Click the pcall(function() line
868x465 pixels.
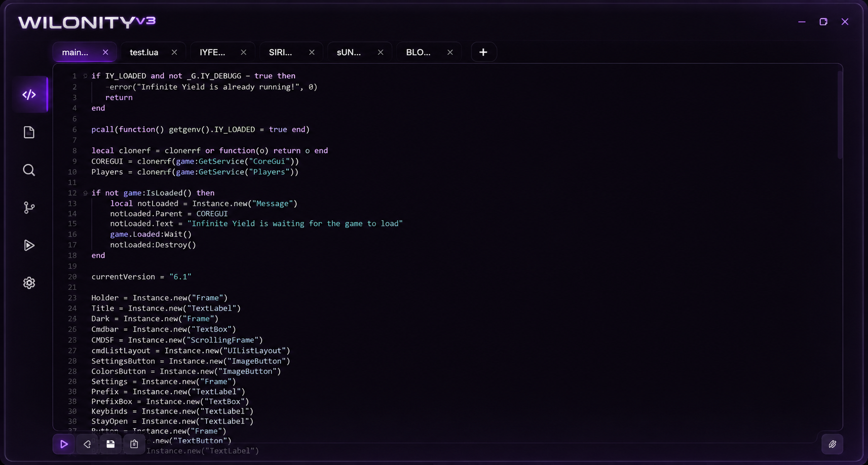(x=201, y=130)
